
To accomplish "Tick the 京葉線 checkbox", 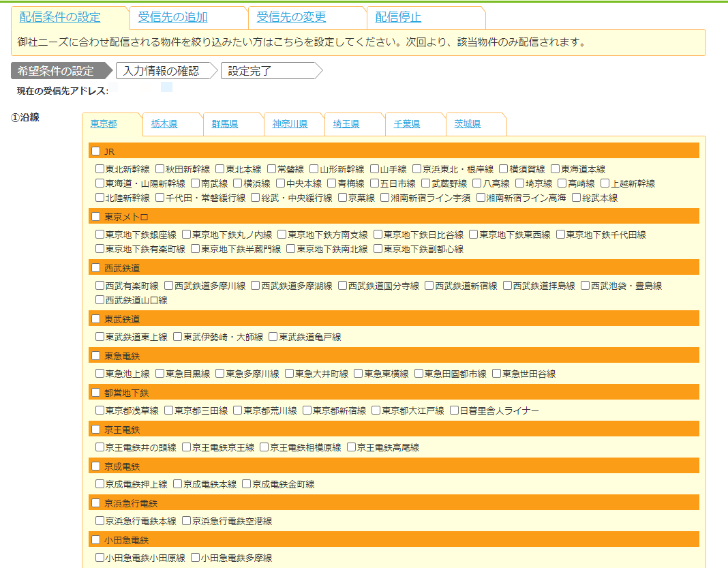I will 343,197.
